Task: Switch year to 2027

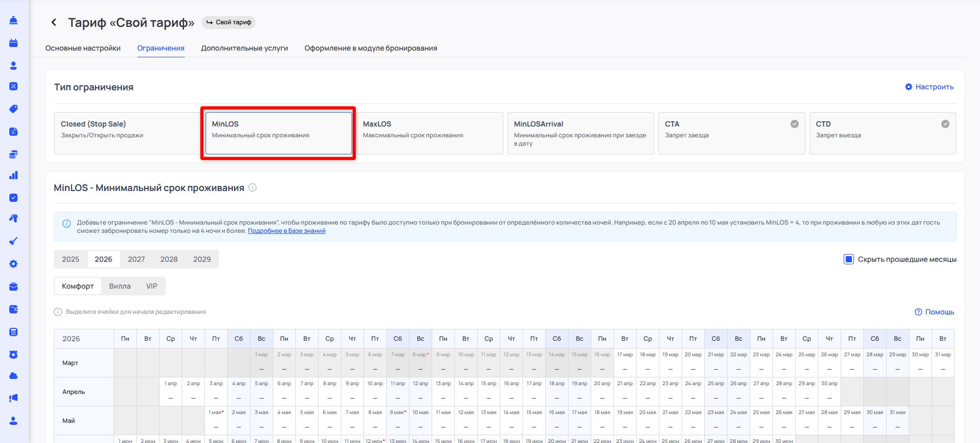Action: click(x=136, y=259)
